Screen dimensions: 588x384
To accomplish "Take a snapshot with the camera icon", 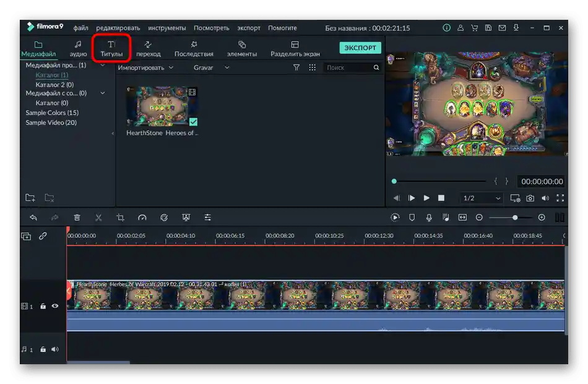I will (x=530, y=198).
